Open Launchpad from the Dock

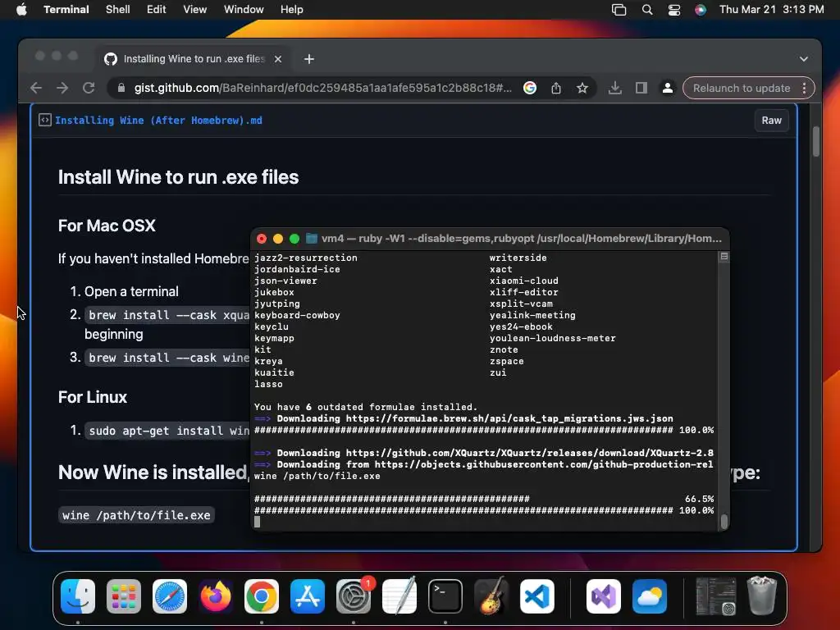click(124, 596)
